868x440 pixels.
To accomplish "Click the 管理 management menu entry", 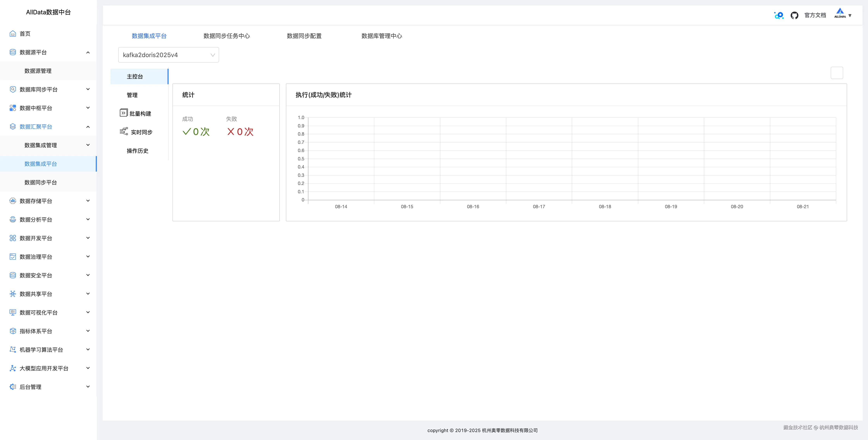I will 132,95.
